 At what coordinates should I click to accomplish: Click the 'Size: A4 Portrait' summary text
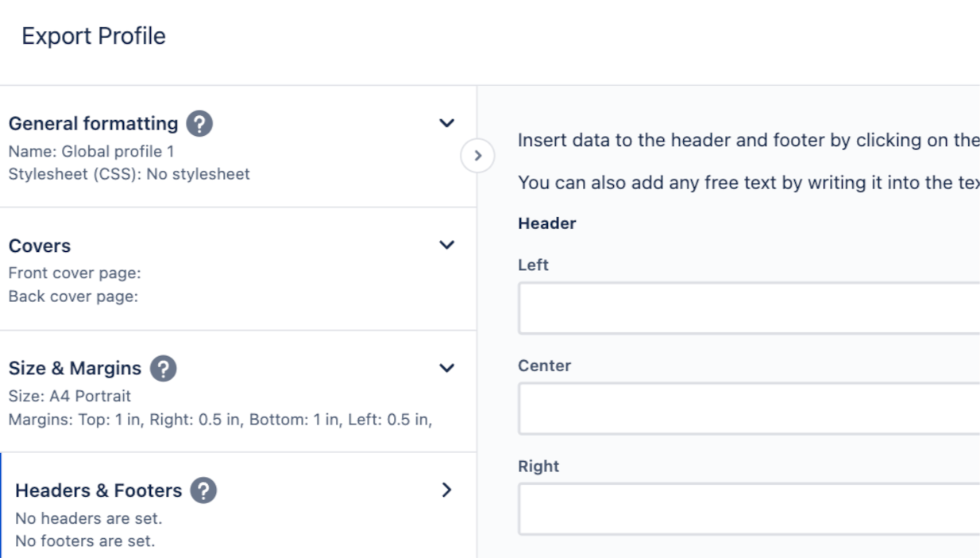coord(70,396)
